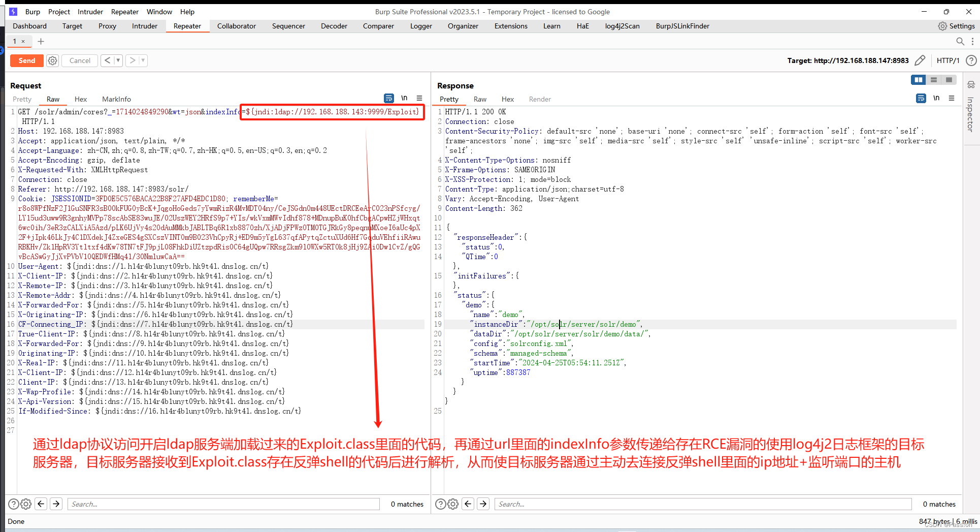Open Burp Settings

(957, 26)
